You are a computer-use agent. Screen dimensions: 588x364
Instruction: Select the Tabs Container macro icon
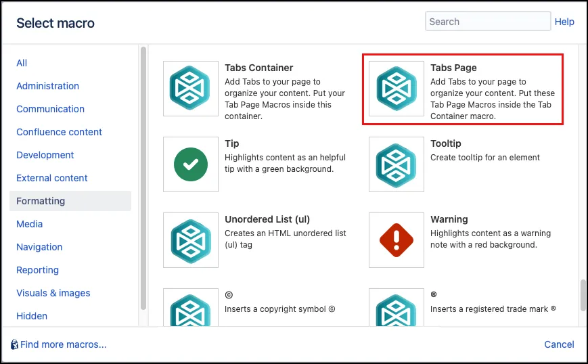pyautogui.click(x=191, y=89)
